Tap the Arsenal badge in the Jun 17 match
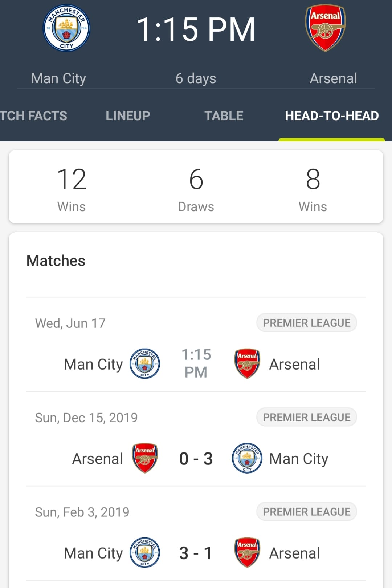Screen dimensions: 392x588 (x=247, y=363)
